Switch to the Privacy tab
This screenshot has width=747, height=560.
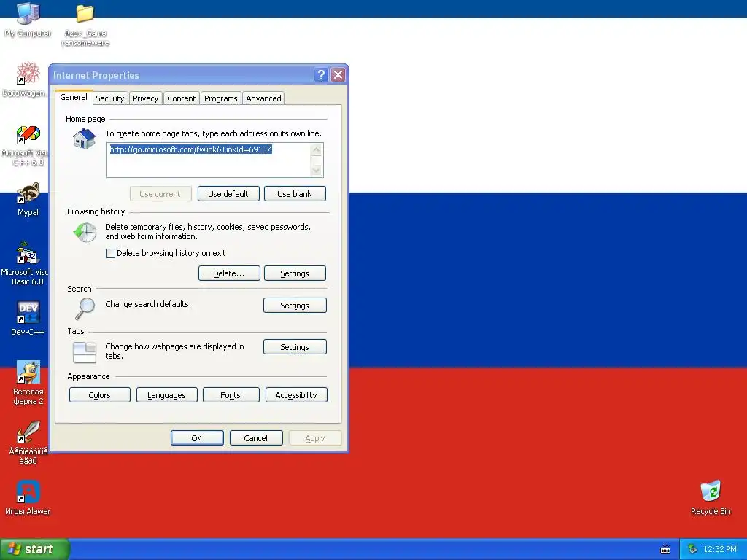[x=145, y=98]
